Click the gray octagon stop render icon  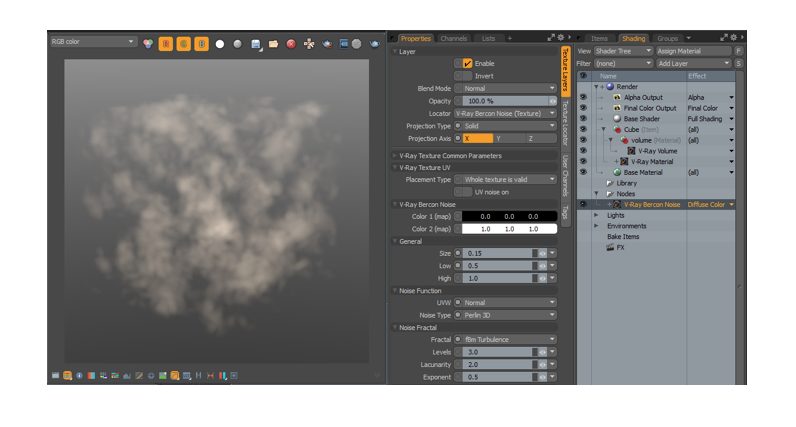[357, 44]
